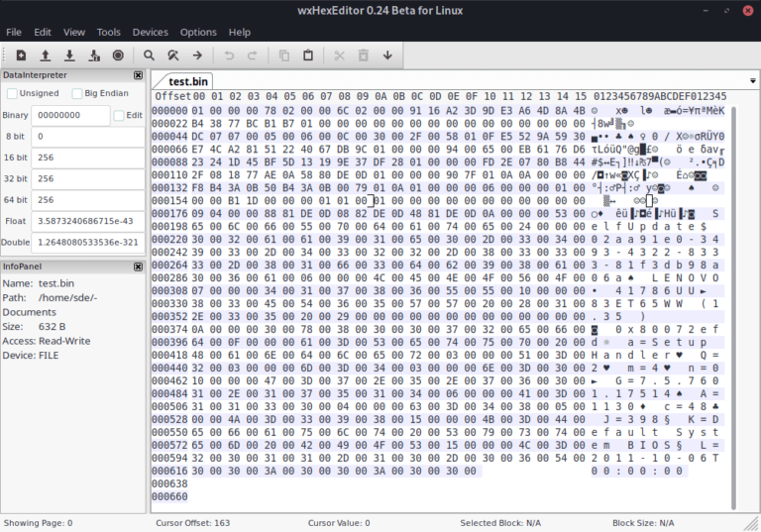Open the View menu
Viewport: 761px width, 532px height.
73,32
